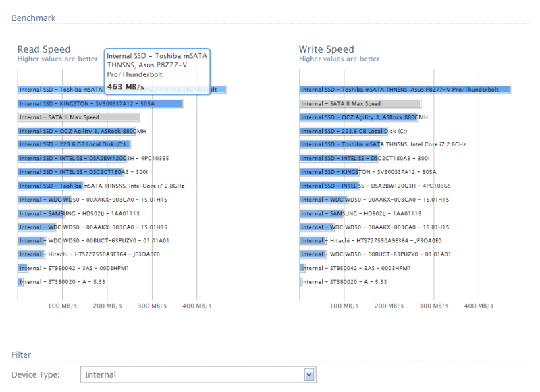This screenshot has height=392, width=540.
Task: Click the OCZ Agility 3 read speed bar
Action: tap(76, 131)
